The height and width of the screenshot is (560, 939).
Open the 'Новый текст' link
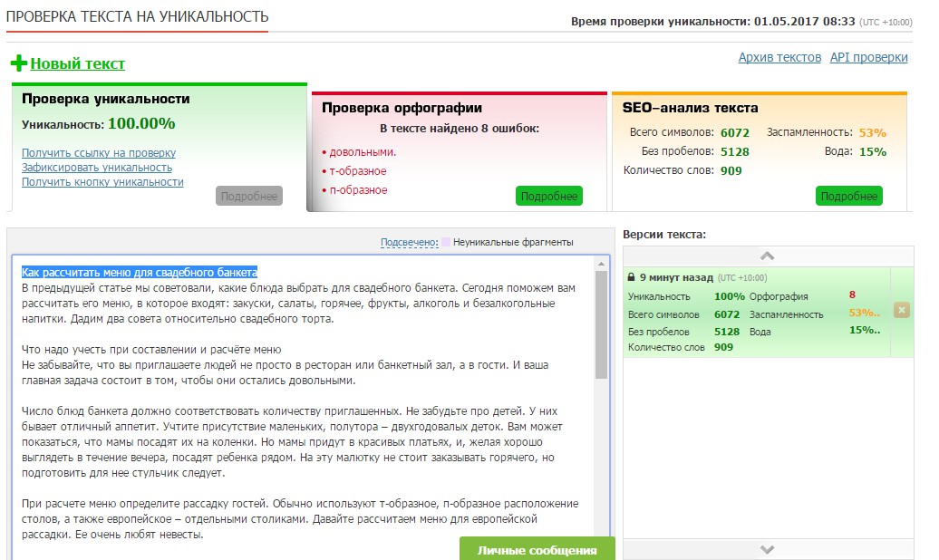tap(78, 63)
